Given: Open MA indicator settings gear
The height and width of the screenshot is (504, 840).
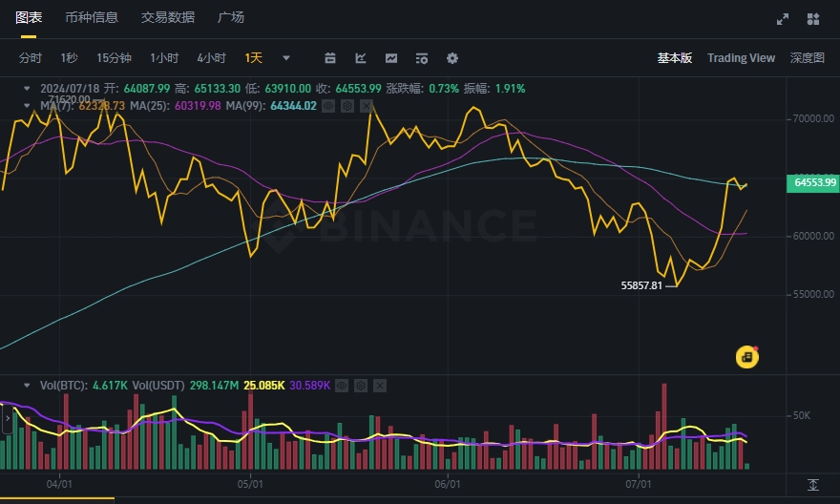Looking at the screenshot, I should click(x=347, y=106).
